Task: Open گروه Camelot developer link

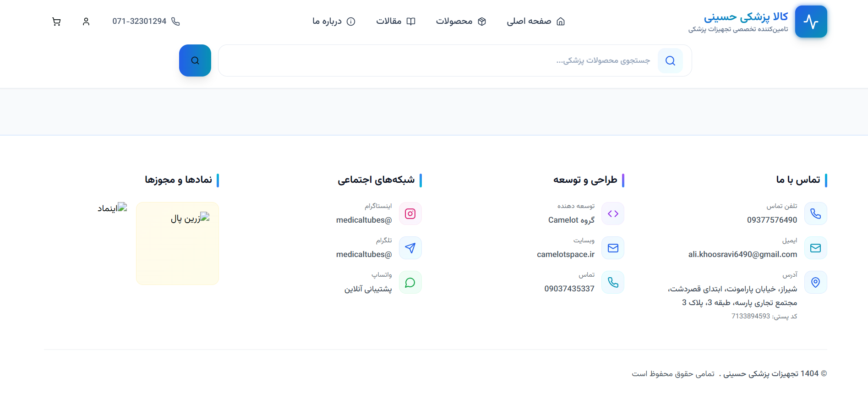Action: [x=571, y=220]
